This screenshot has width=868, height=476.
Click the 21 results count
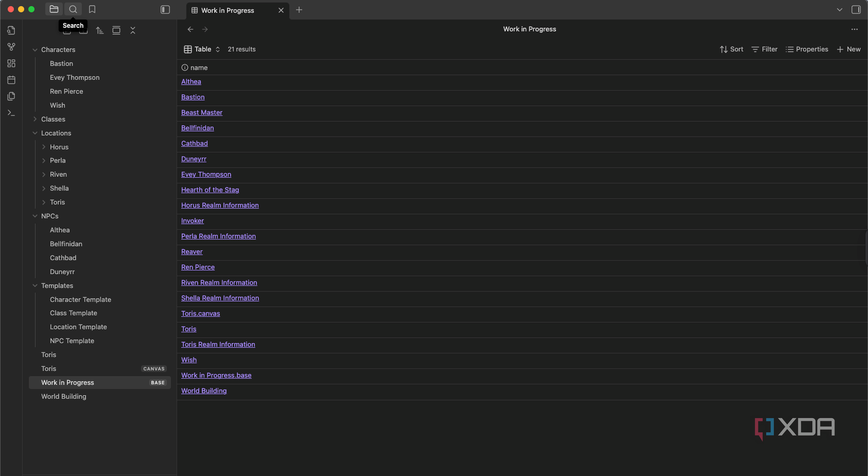(x=241, y=49)
